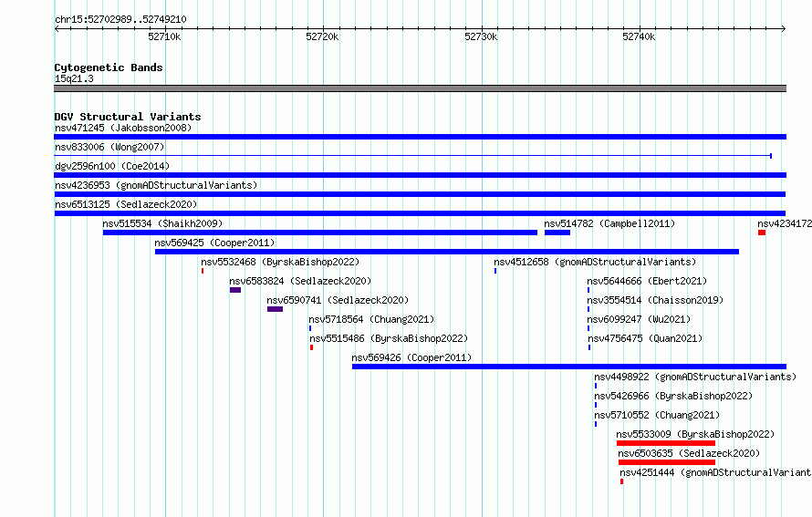Open nsv4498922 gnomADStructuralVariants label
Viewport: 812px width, 517px height.
coord(695,377)
